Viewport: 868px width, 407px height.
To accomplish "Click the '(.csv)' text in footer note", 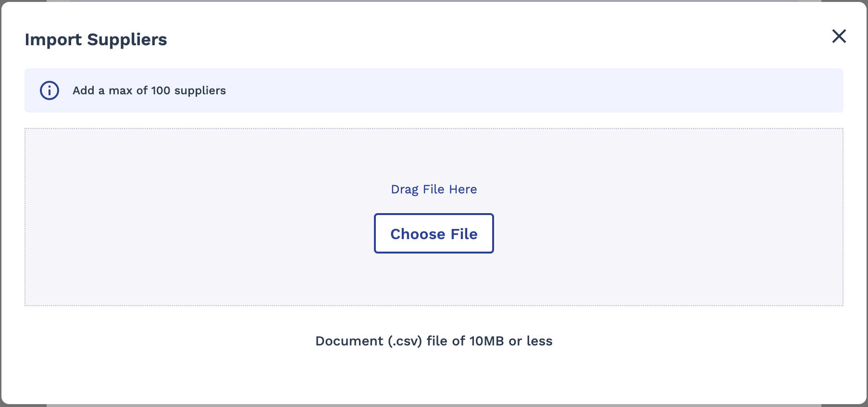I will pyautogui.click(x=405, y=341).
